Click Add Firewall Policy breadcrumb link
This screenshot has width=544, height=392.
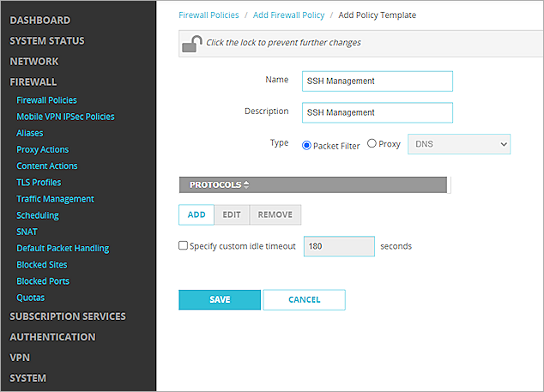point(288,15)
